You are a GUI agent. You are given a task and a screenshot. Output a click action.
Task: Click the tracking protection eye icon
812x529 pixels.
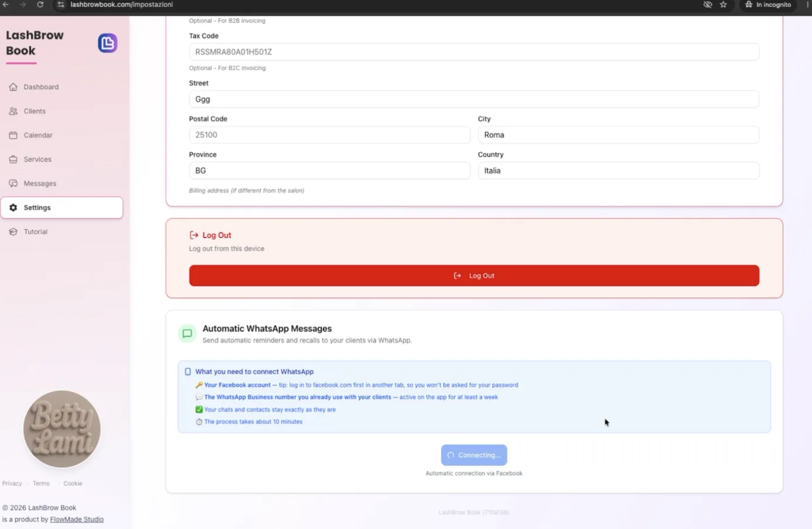(707, 5)
